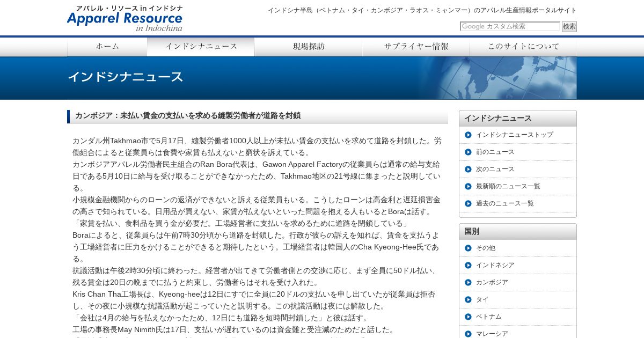644x338 pixels.
Task: Open the ホーム navigation tab
Action: [x=107, y=47]
